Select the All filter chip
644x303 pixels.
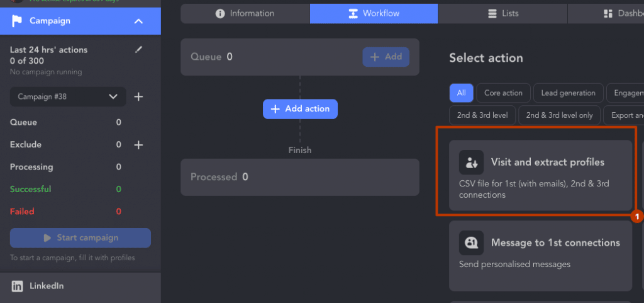tap(461, 93)
